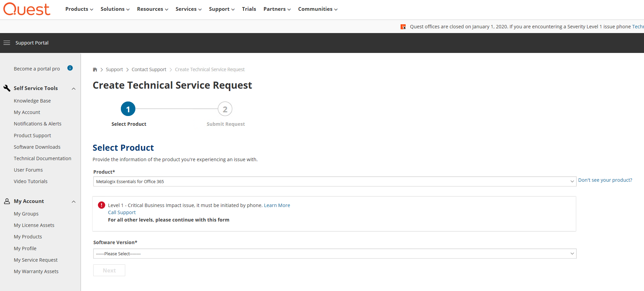Click the home icon in breadcrumb
Image resolution: width=644 pixels, height=291 pixels.
pos(95,69)
